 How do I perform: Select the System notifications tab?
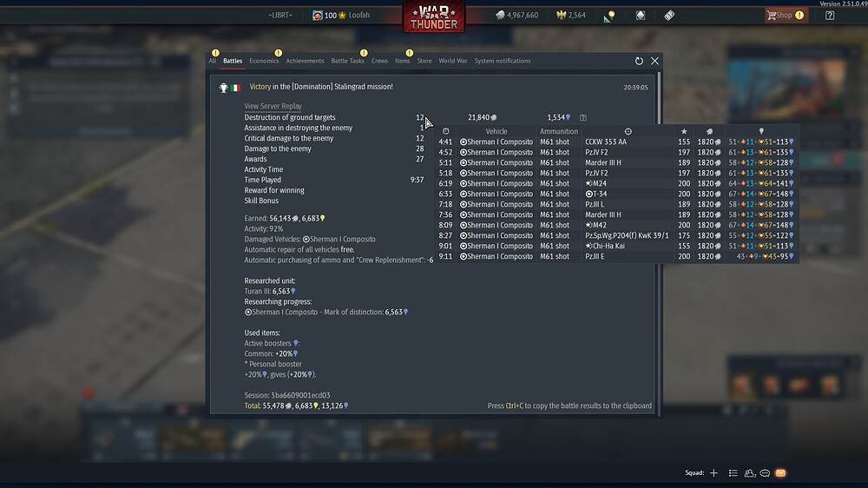pyautogui.click(x=502, y=61)
